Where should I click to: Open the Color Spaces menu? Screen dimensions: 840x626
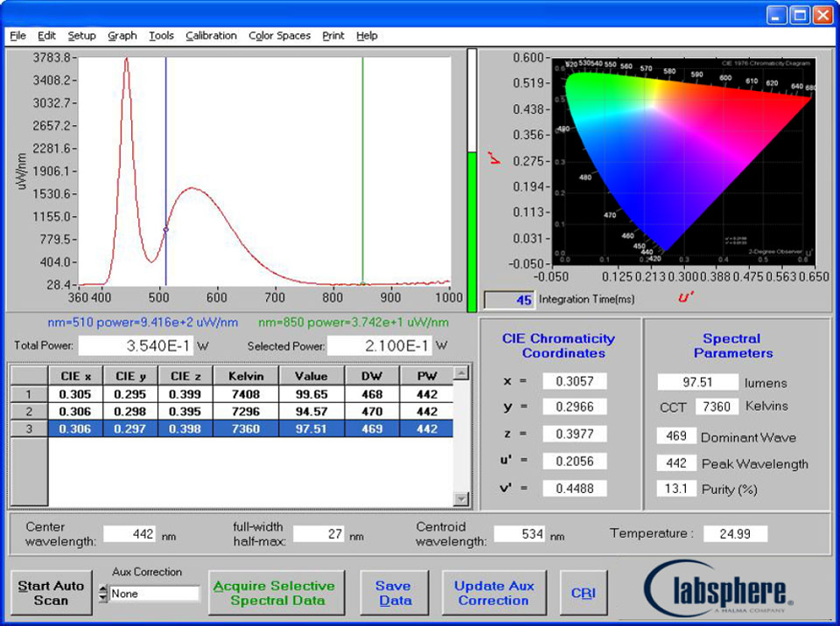click(x=279, y=36)
